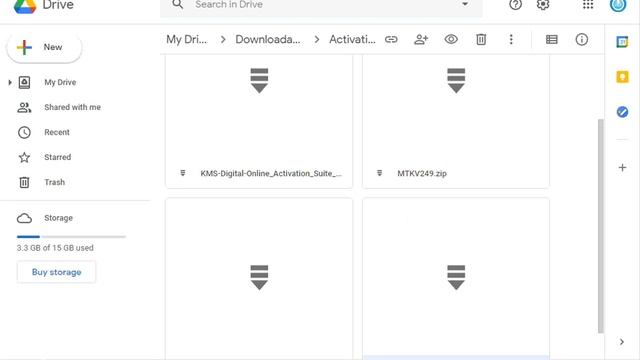Go to the My Dri... breadcrumb
The width and height of the screenshot is (640, 360).
click(187, 40)
